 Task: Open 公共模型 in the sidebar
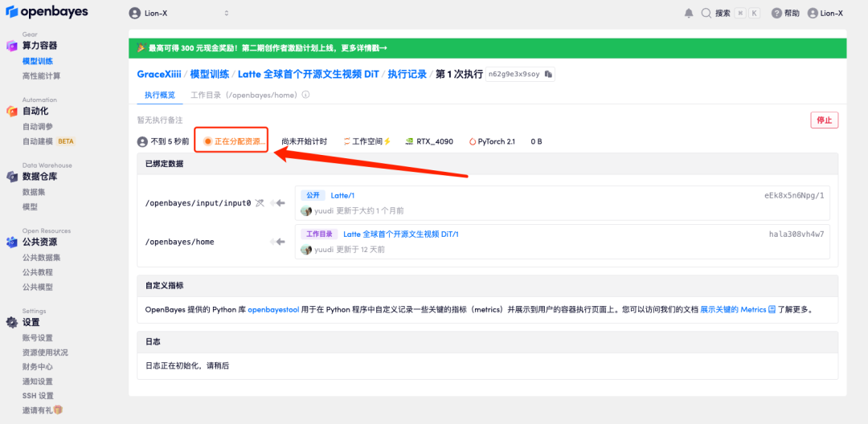click(38, 287)
